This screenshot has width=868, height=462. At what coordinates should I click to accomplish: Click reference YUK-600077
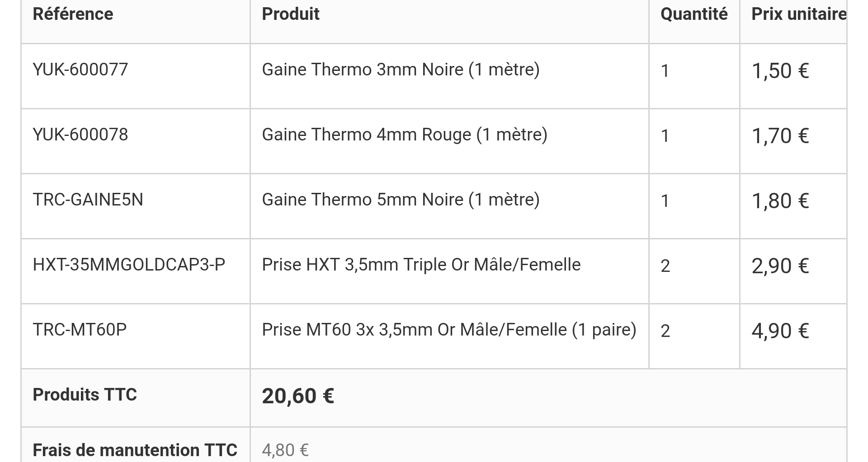(x=80, y=70)
